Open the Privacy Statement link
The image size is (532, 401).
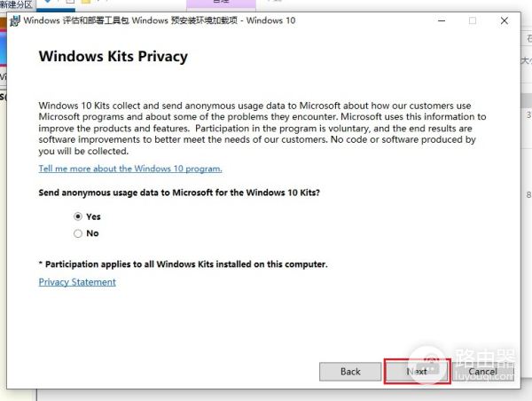point(77,282)
